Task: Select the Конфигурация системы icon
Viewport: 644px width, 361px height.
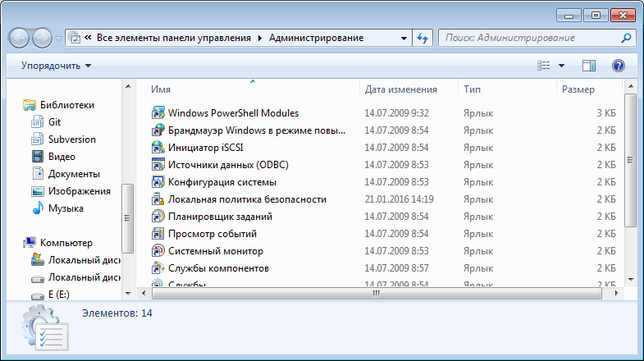Action: tap(158, 182)
